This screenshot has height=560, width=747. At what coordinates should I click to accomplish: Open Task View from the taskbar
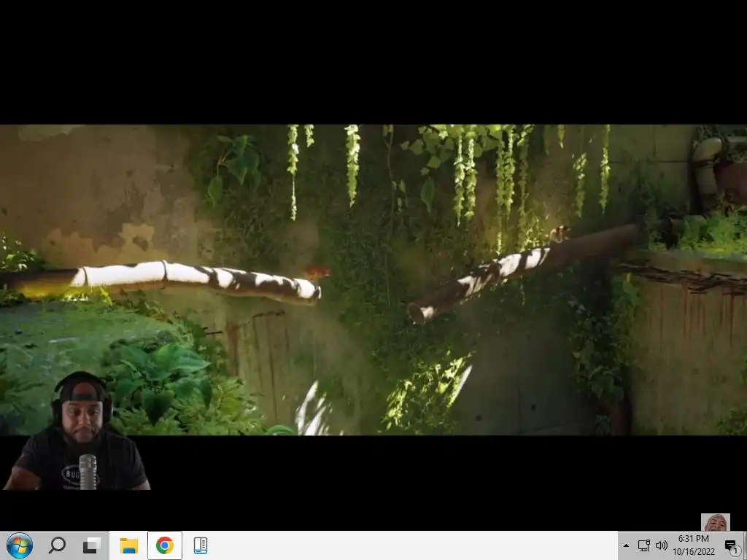(x=92, y=545)
